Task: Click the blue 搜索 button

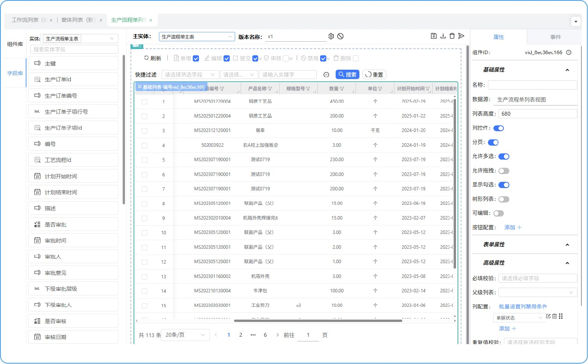Action: click(347, 74)
